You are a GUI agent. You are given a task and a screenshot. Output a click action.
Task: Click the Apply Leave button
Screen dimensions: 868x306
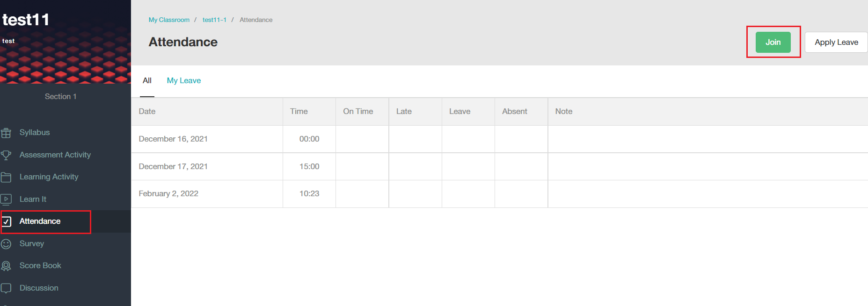pos(836,42)
